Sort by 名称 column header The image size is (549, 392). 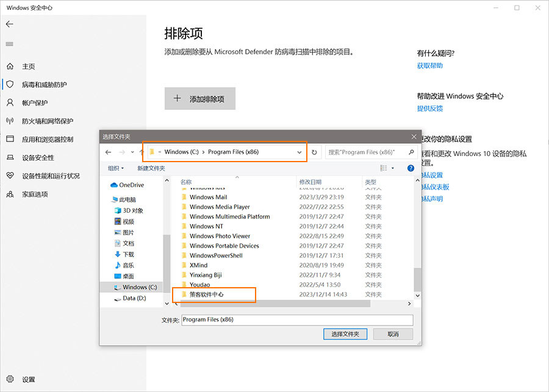tap(186, 182)
